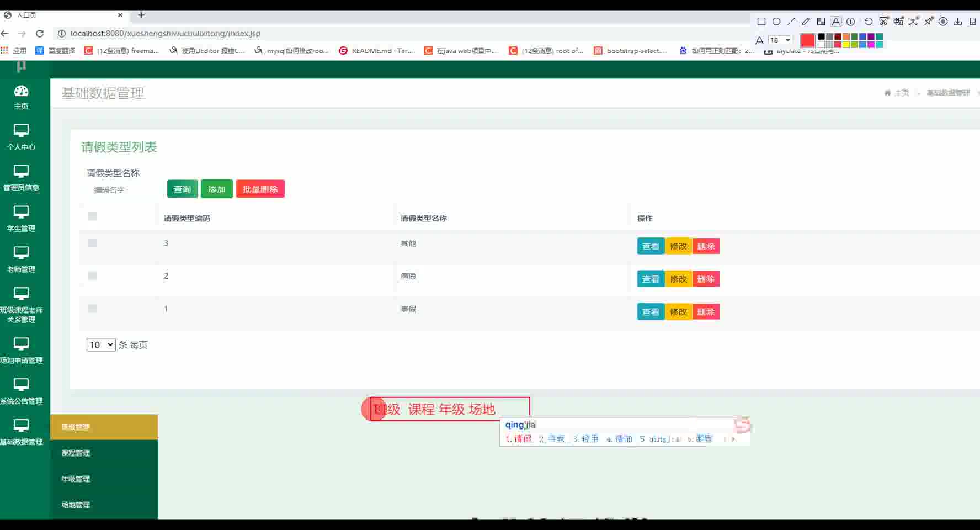
Task: Select the numbered marker tool
Action: point(851,22)
